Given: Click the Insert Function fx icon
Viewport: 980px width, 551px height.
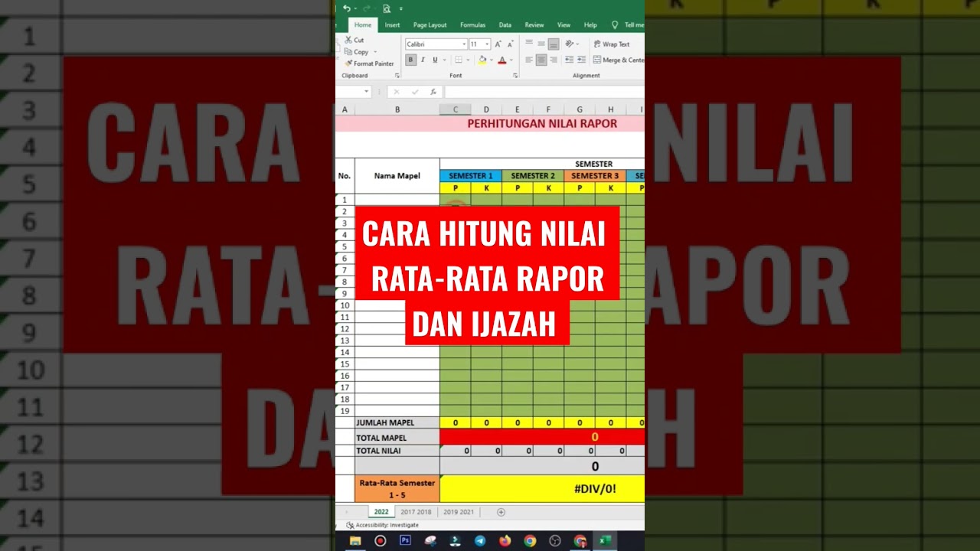Looking at the screenshot, I should (433, 92).
